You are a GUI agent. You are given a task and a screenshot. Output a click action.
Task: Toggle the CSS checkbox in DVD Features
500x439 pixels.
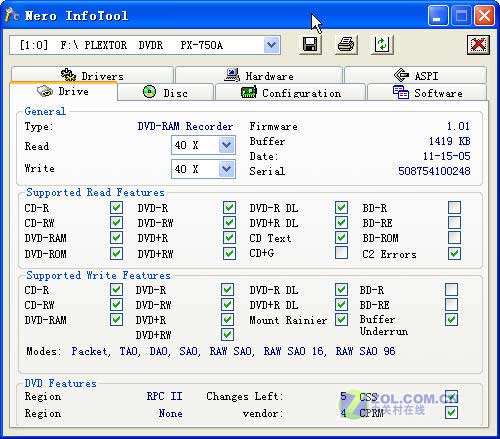point(451,397)
